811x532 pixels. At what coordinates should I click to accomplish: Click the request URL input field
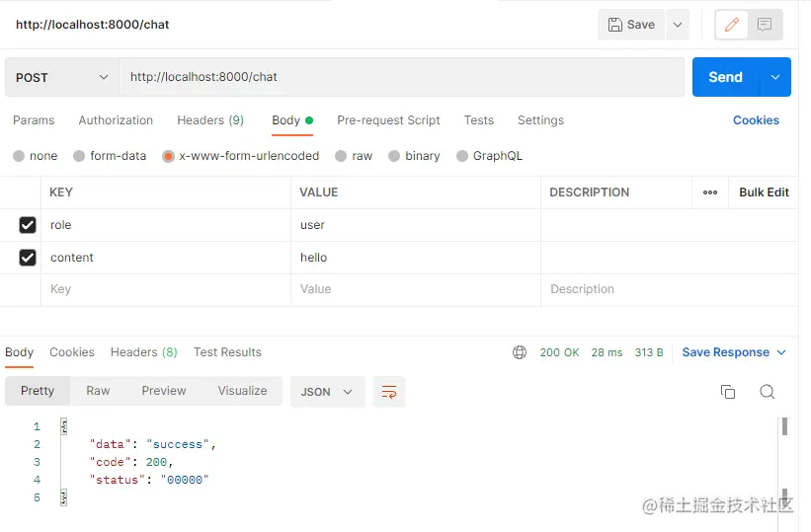[x=401, y=77]
